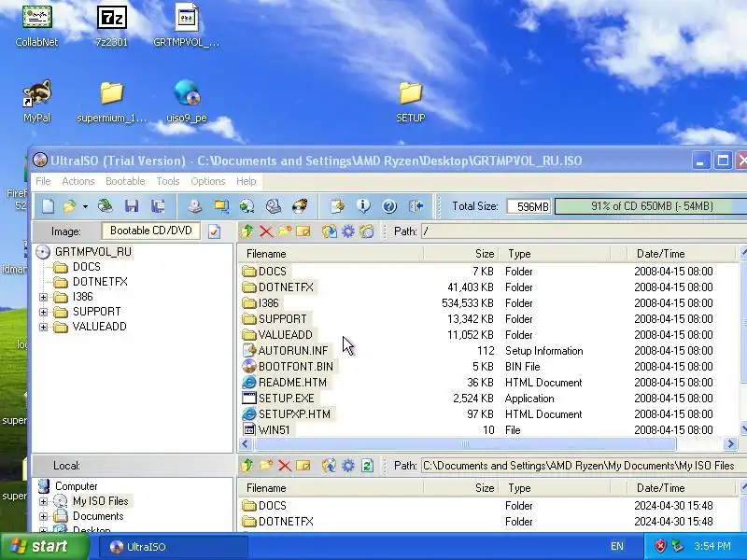
Task: Click the horizontal scrollbar thumb in image list
Action: click(x=464, y=444)
